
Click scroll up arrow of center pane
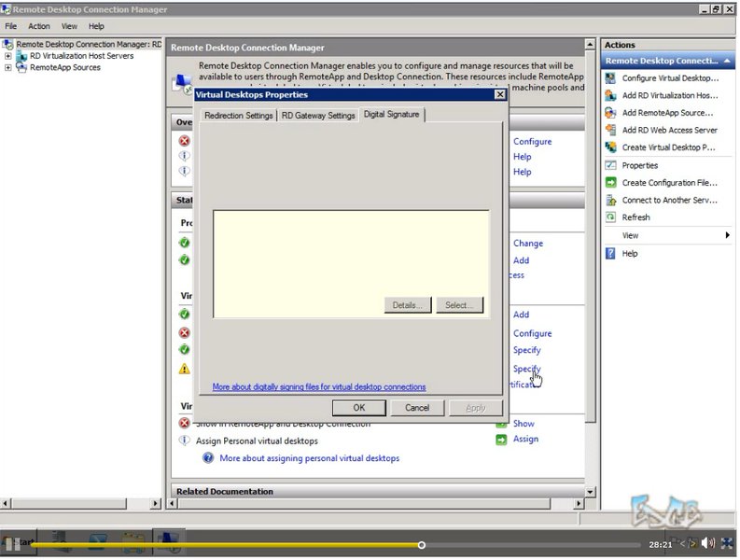tap(591, 45)
